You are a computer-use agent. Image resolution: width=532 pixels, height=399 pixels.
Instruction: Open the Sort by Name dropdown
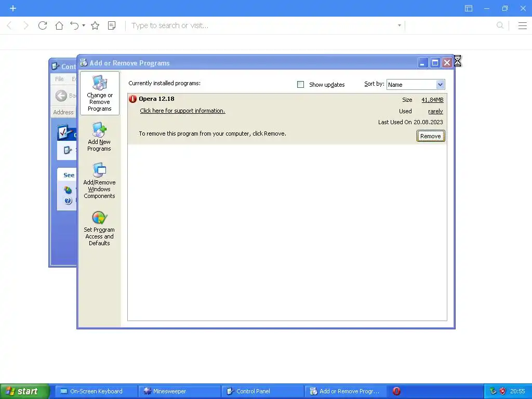(416, 85)
